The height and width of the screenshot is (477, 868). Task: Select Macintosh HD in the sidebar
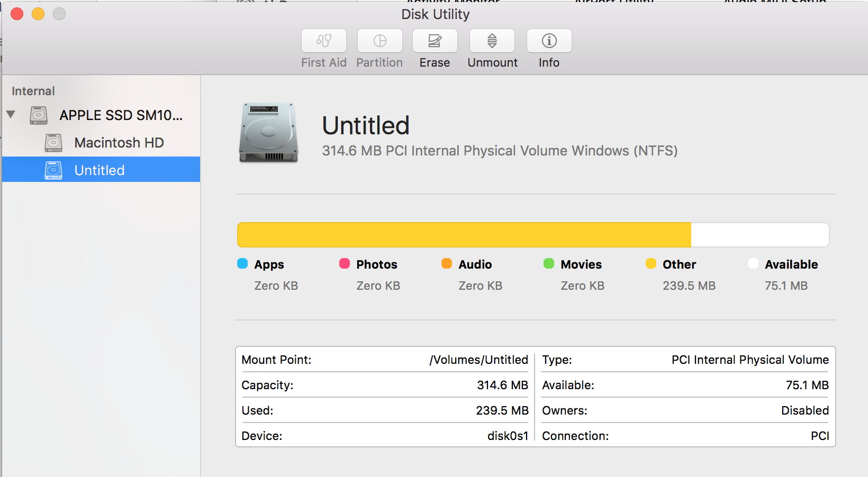[119, 143]
